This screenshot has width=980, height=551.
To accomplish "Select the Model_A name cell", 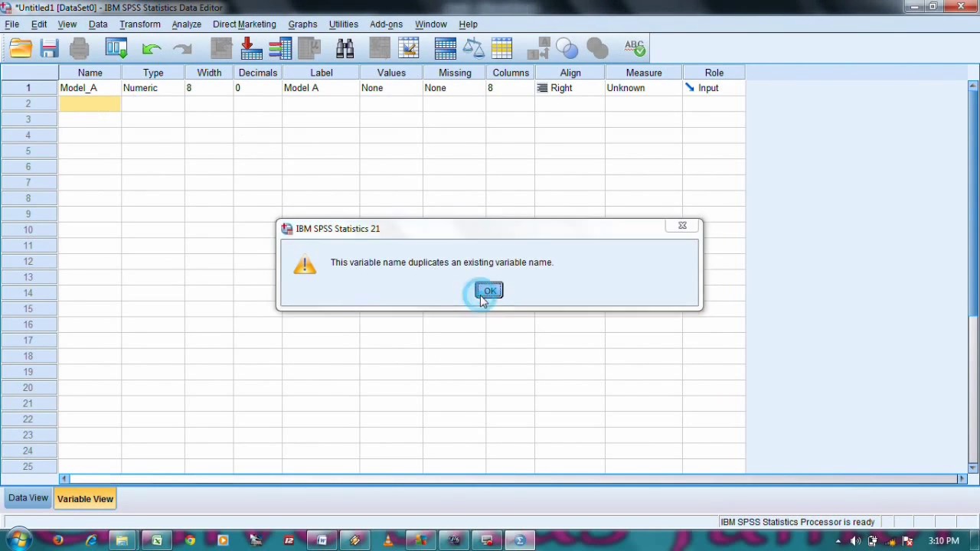I will click(90, 88).
